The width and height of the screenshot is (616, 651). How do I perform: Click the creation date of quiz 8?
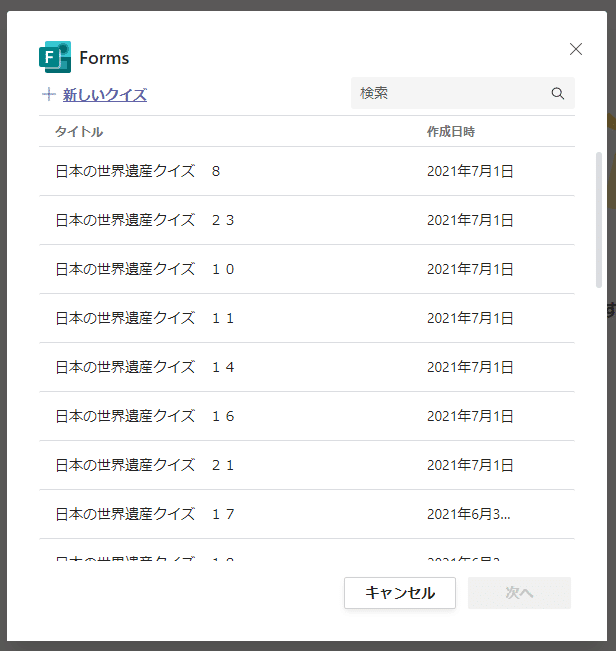(470, 171)
